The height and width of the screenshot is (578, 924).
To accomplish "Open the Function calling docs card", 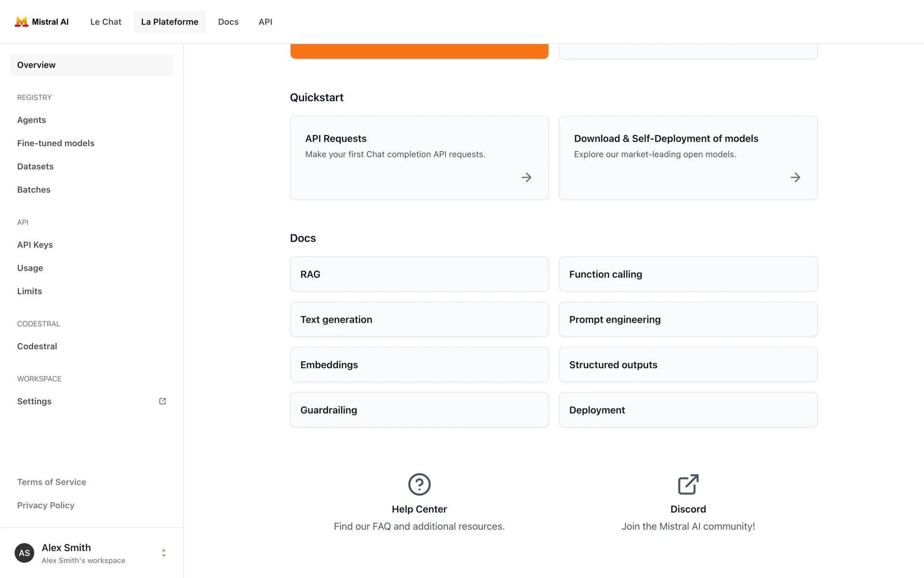I will 688,274.
